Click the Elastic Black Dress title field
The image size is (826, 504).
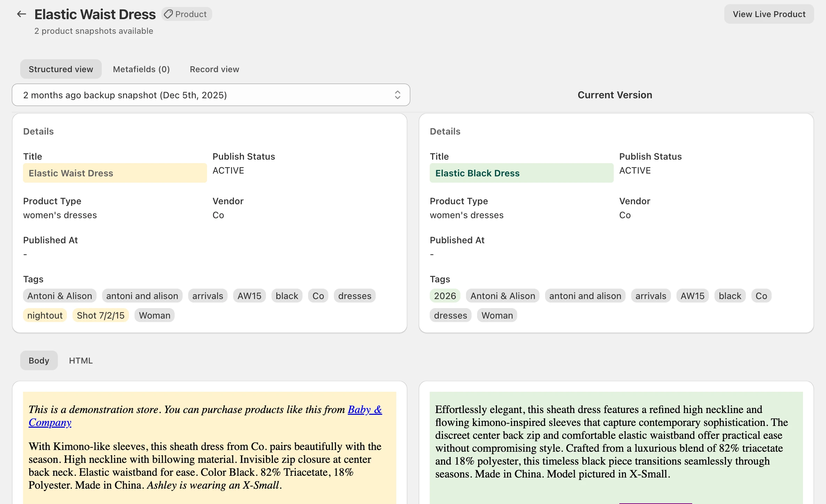tap(521, 173)
